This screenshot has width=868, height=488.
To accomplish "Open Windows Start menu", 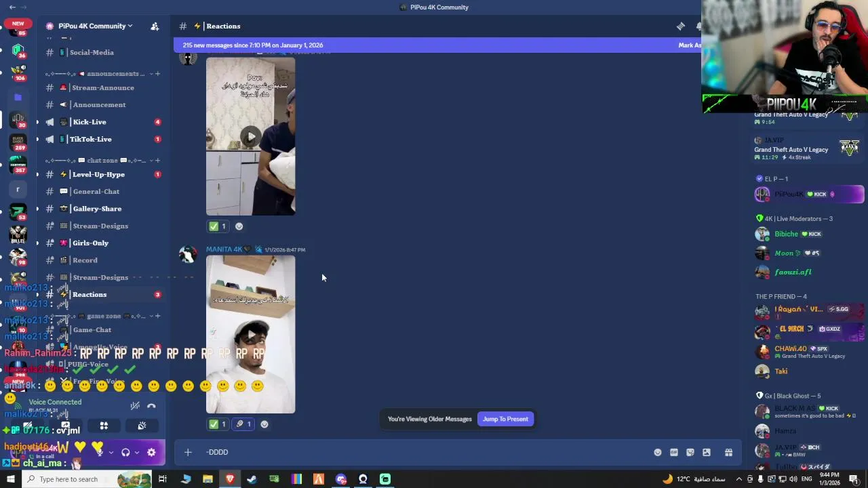I will (x=10, y=479).
